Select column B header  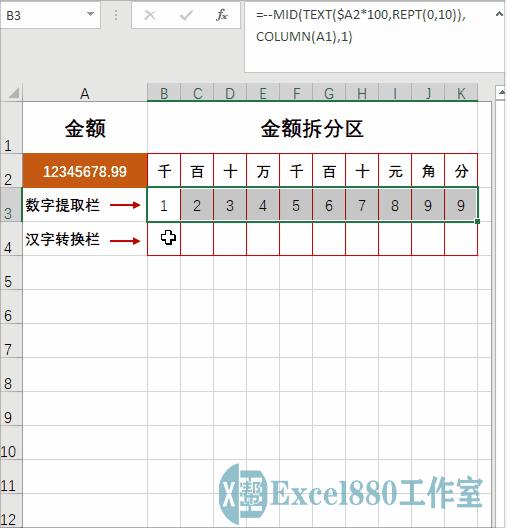(x=164, y=93)
